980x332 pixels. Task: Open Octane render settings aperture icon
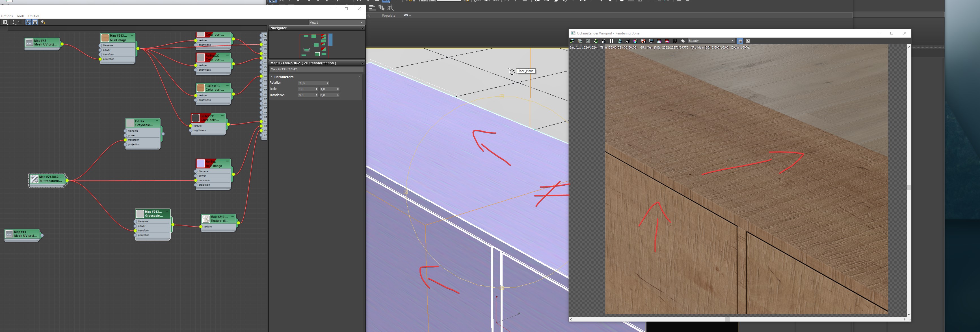click(683, 41)
